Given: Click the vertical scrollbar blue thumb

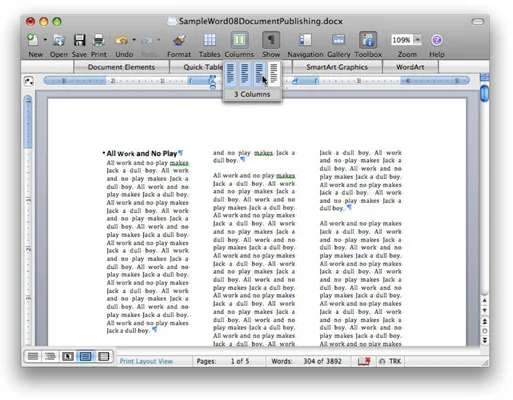Looking at the screenshot, I should point(484,93).
